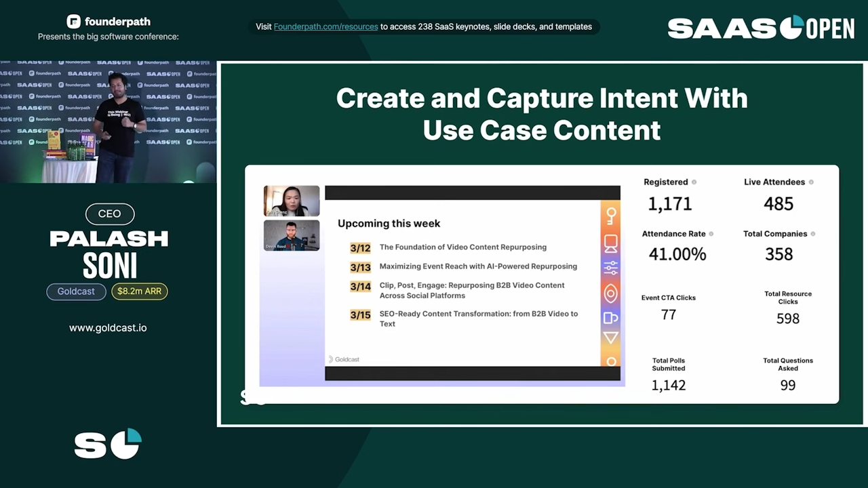The width and height of the screenshot is (868, 488).
Task: Click the Goldcast company pill
Action: point(76,291)
